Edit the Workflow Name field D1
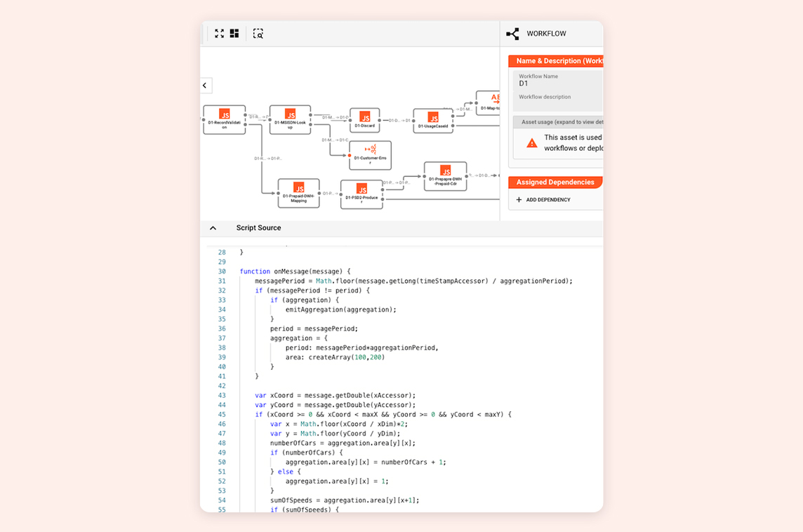Viewport: 803px width, 532px height. tap(558, 81)
